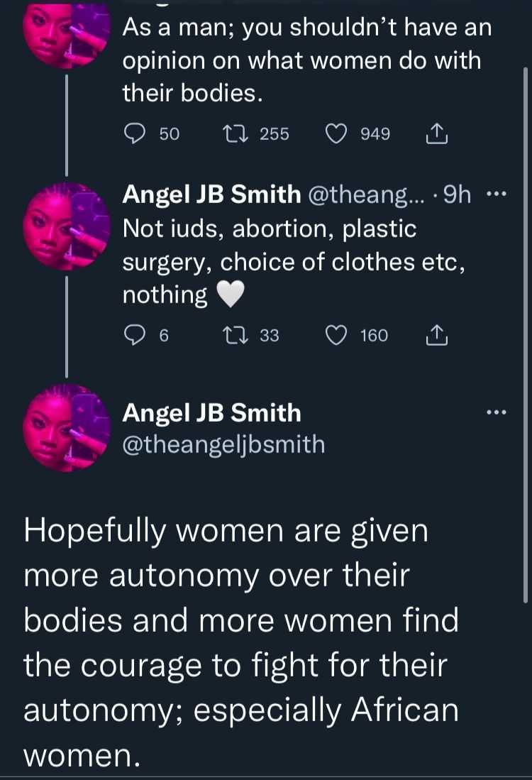Open the tweet starting 'As a man'

click(306, 60)
